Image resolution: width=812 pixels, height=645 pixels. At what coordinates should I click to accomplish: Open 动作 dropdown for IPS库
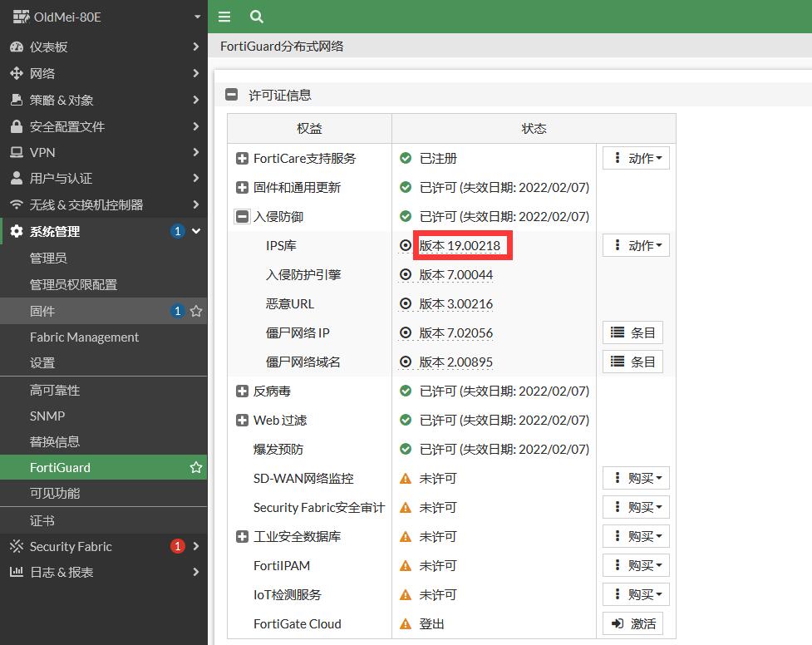pyautogui.click(x=636, y=245)
